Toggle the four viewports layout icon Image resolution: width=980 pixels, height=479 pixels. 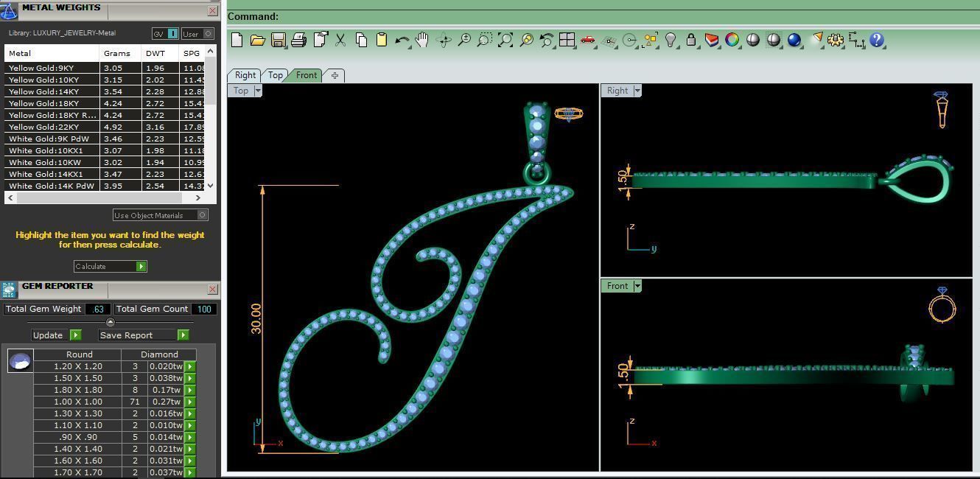pos(567,40)
